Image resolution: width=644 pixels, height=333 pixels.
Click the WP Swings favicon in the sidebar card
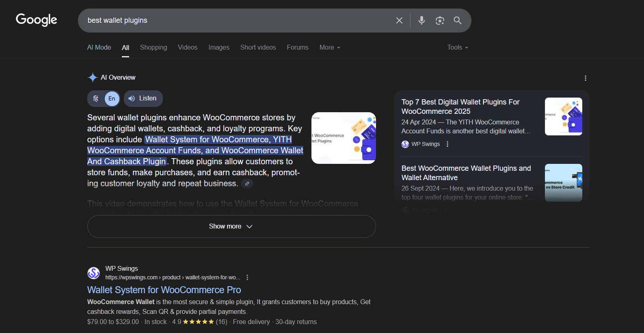click(405, 144)
